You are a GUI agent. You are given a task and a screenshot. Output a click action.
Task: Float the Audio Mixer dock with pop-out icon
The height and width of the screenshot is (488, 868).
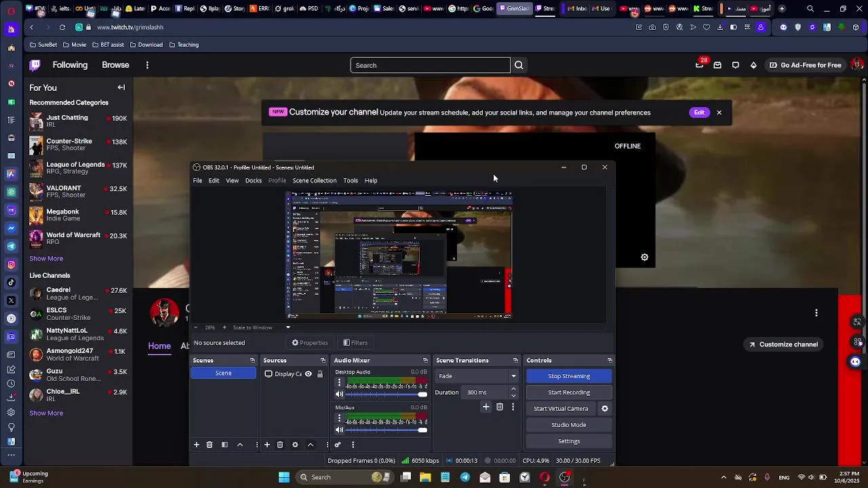point(425,361)
